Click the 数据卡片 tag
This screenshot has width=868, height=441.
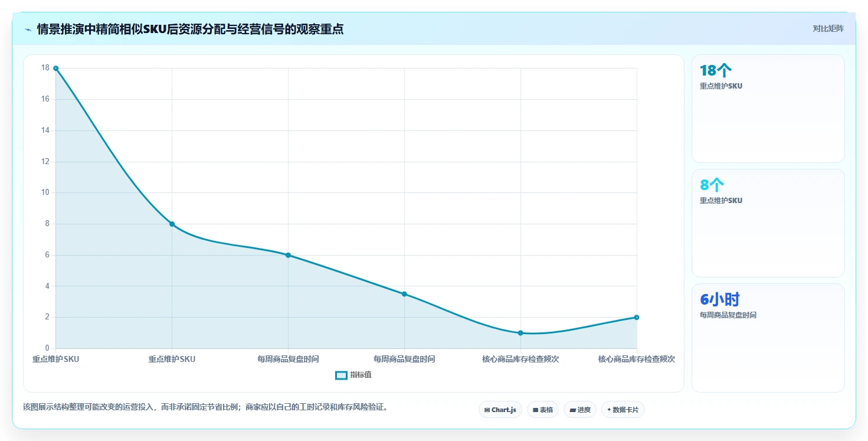[x=623, y=410]
